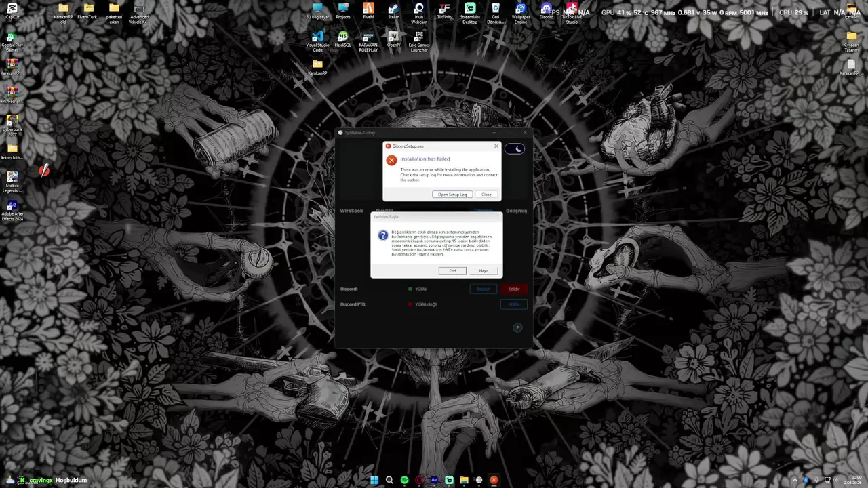Click the blue question icon in restart dialog
The image size is (868, 488).
tap(382, 235)
